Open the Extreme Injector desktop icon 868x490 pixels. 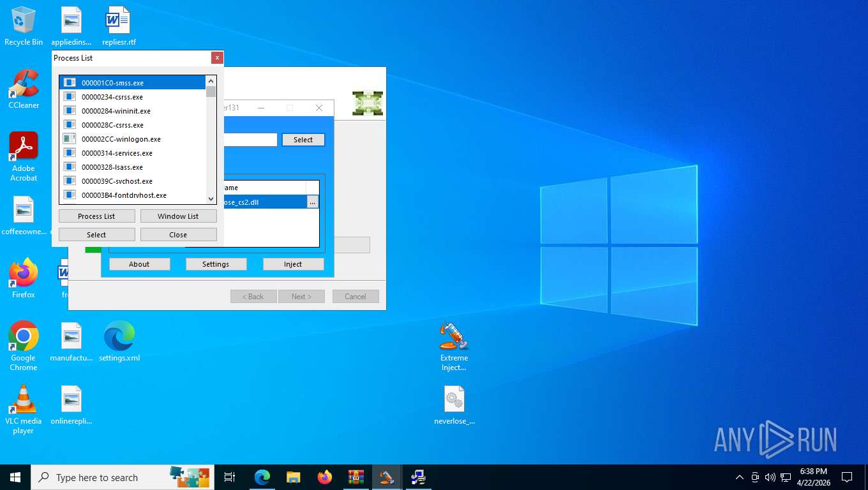pyautogui.click(x=454, y=346)
